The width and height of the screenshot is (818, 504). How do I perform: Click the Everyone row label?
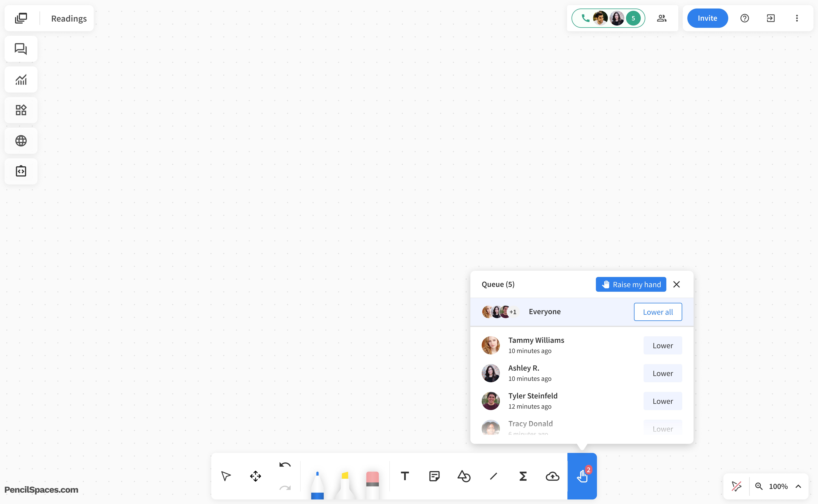click(545, 312)
